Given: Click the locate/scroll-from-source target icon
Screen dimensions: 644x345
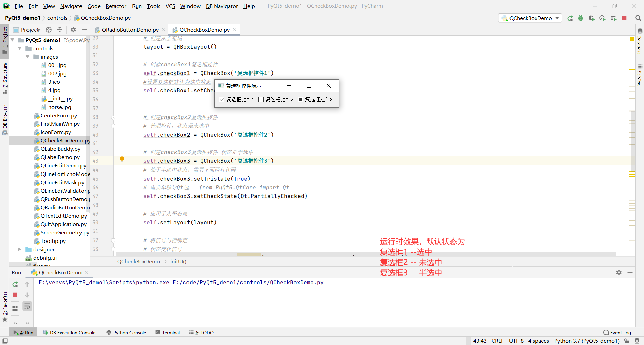Looking at the screenshot, I should coord(49,30).
